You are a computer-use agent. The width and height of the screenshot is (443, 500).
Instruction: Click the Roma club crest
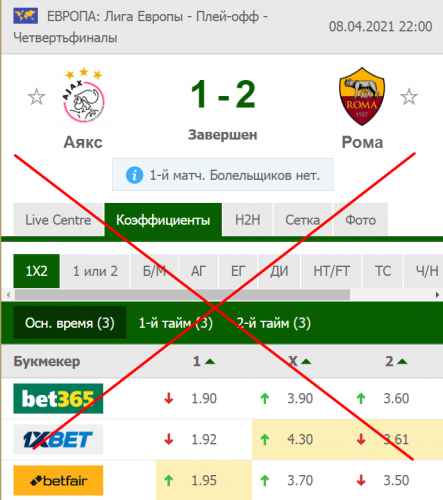click(362, 97)
